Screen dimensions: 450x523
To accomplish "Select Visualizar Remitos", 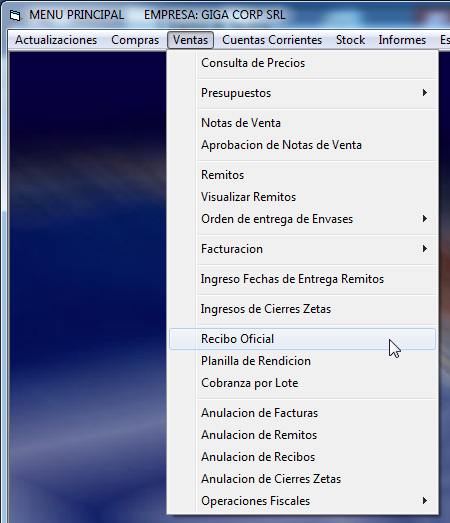I will 303,197.
